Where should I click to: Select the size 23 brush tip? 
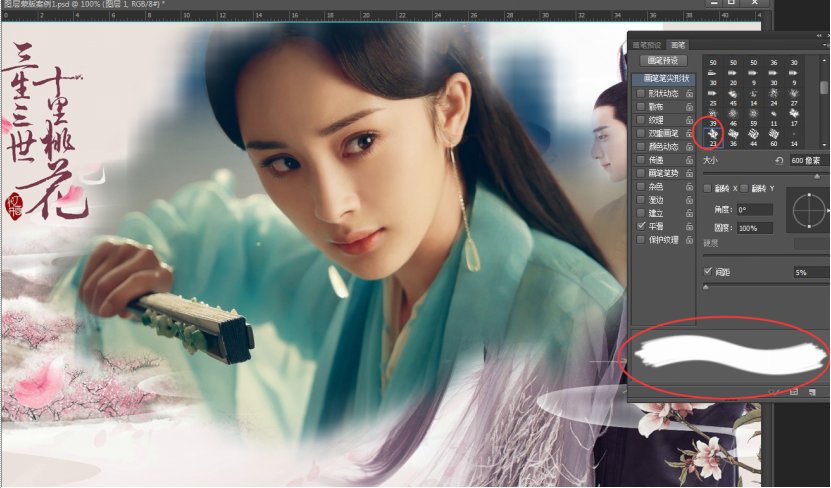[713, 138]
